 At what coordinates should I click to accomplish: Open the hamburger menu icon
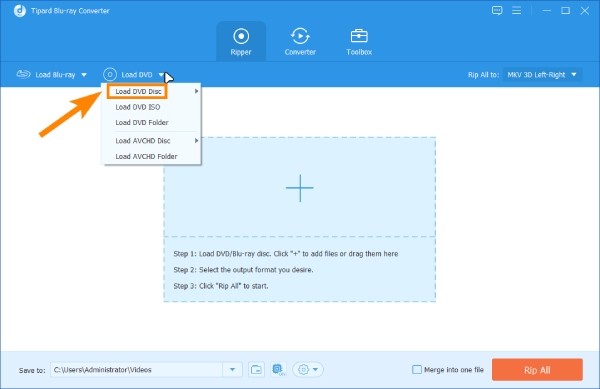pos(516,11)
